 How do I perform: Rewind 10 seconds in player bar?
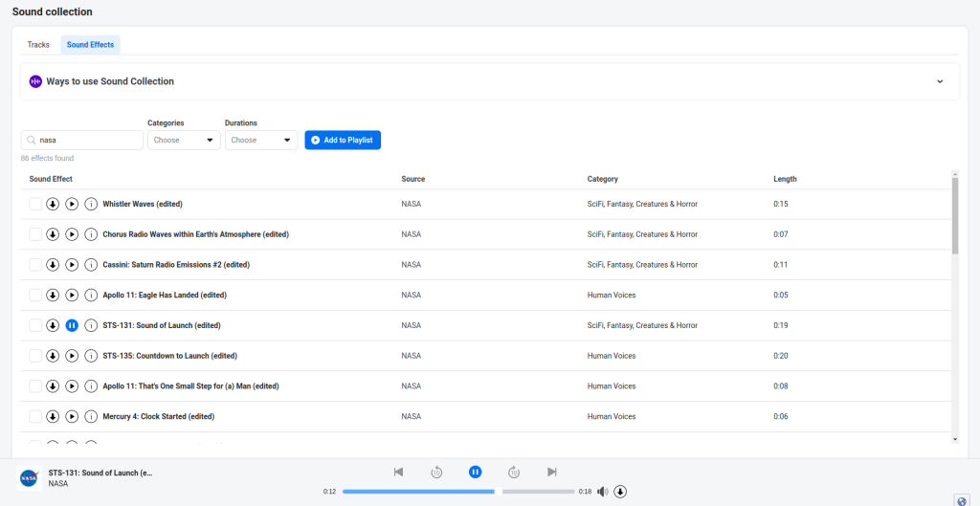click(x=436, y=472)
